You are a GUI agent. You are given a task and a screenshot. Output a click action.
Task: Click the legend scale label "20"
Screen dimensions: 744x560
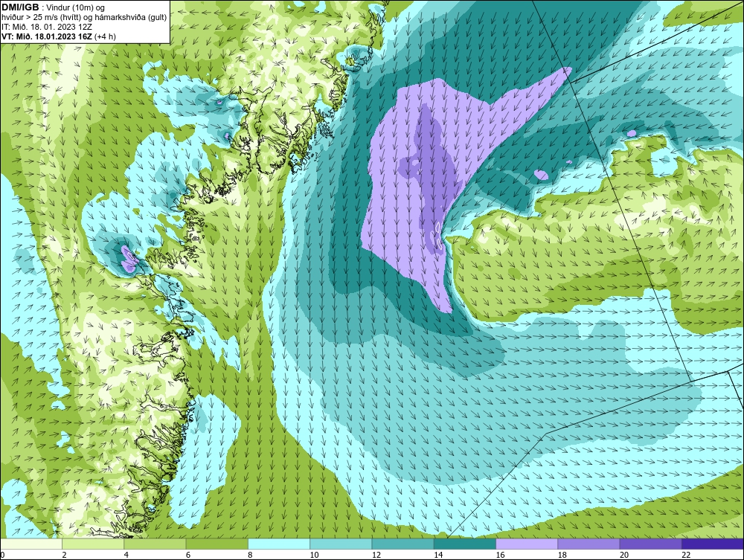[x=623, y=555]
